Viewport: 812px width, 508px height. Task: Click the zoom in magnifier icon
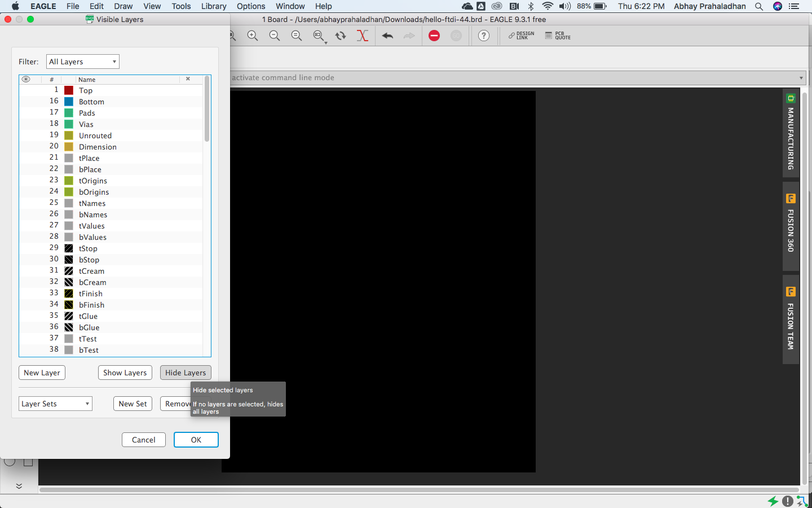click(x=253, y=36)
